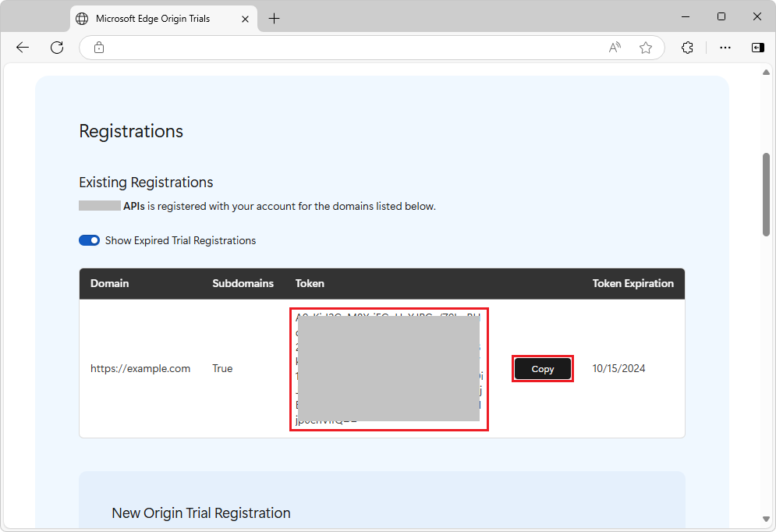Open the Settings and more ellipsis menu
This screenshot has width=776, height=532.
(725, 48)
